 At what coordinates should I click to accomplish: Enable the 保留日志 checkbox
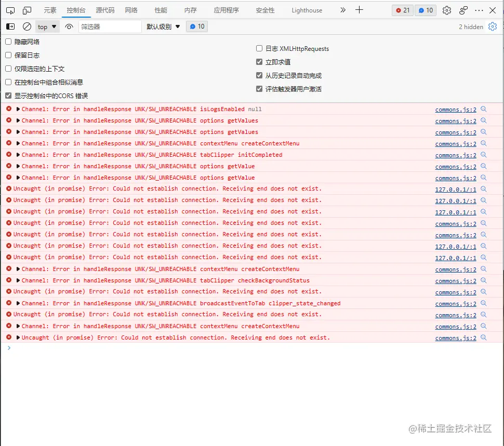[7, 55]
